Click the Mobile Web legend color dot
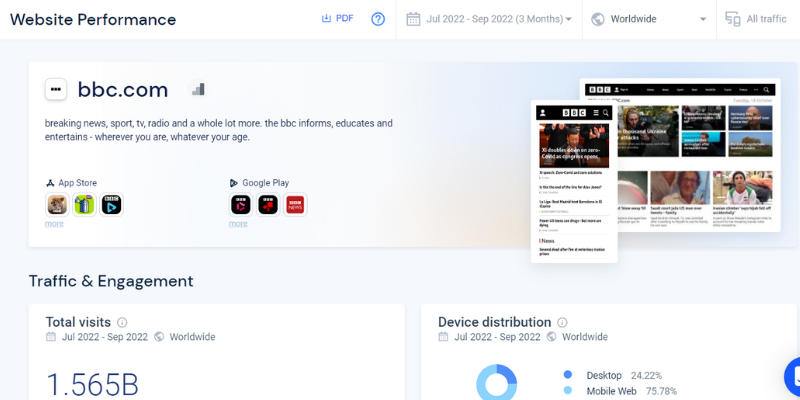Viewport: 800px width, 400px height. click(x=568, y=391)
